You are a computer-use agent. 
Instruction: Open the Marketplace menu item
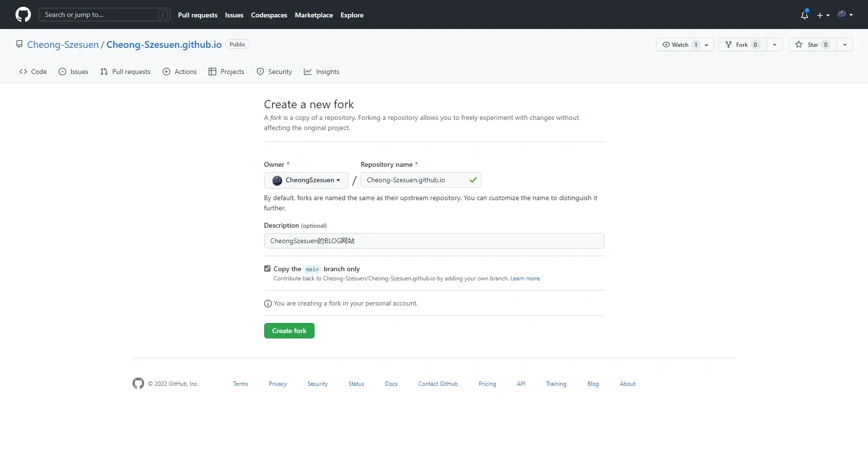(x=314, y=15)
